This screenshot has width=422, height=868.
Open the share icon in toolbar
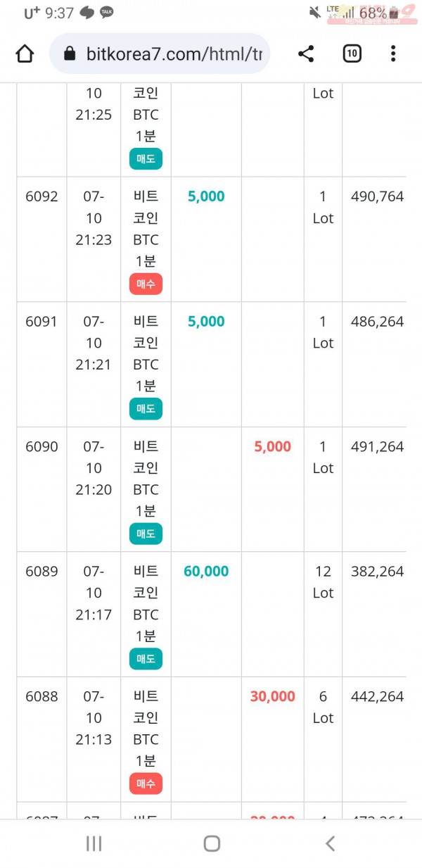(x=306, y=54)
